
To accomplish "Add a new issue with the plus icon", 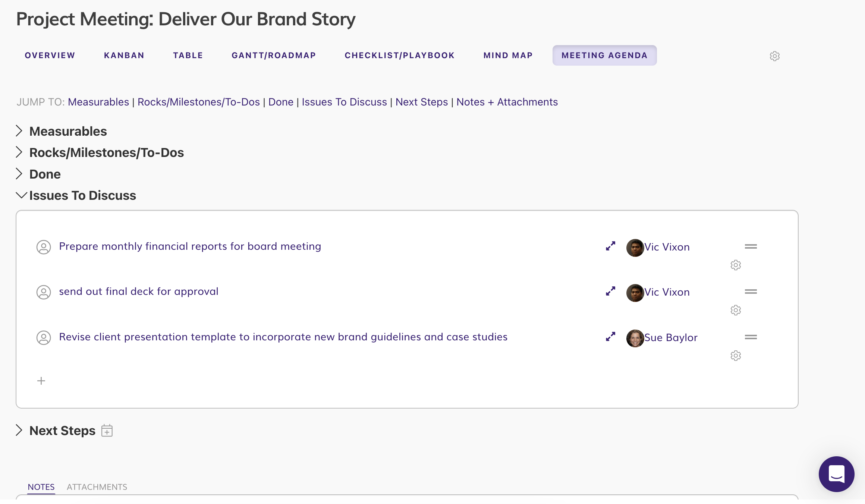I will [41, 381].
